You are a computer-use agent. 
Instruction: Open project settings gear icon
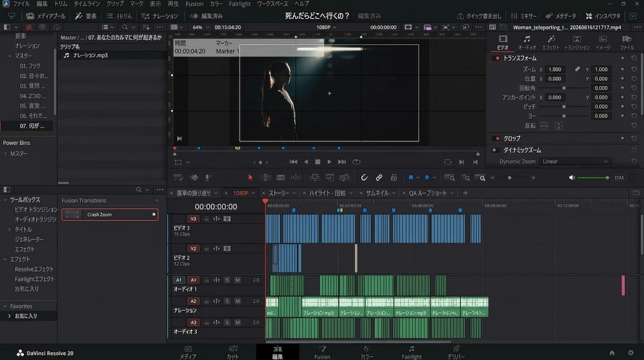(x=631, y=353)
